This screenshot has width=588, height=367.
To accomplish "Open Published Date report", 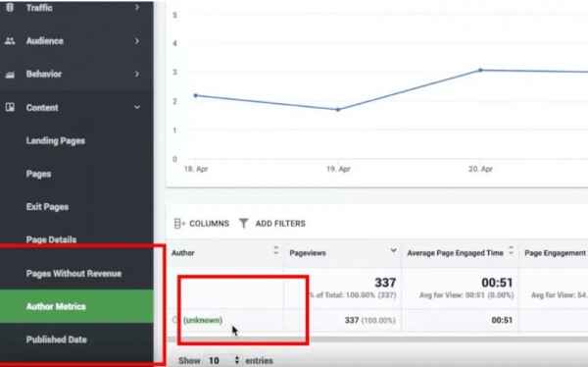I will [56, 340].
